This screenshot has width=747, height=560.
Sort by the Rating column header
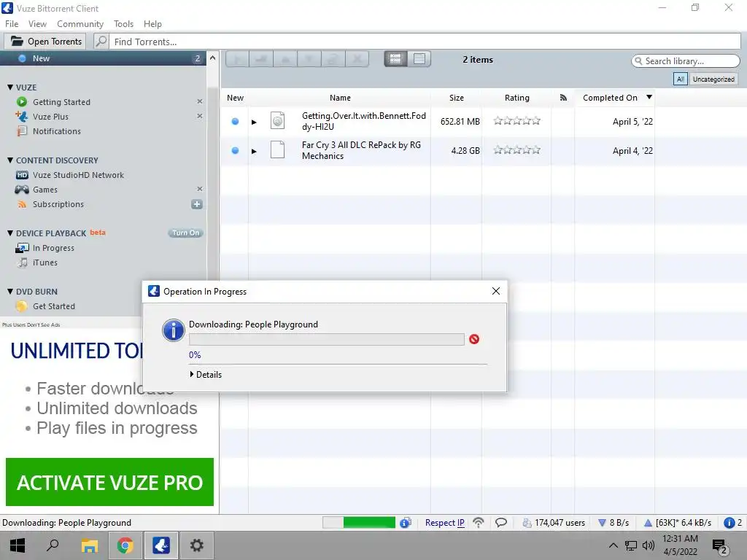click(x=517, y=98)
